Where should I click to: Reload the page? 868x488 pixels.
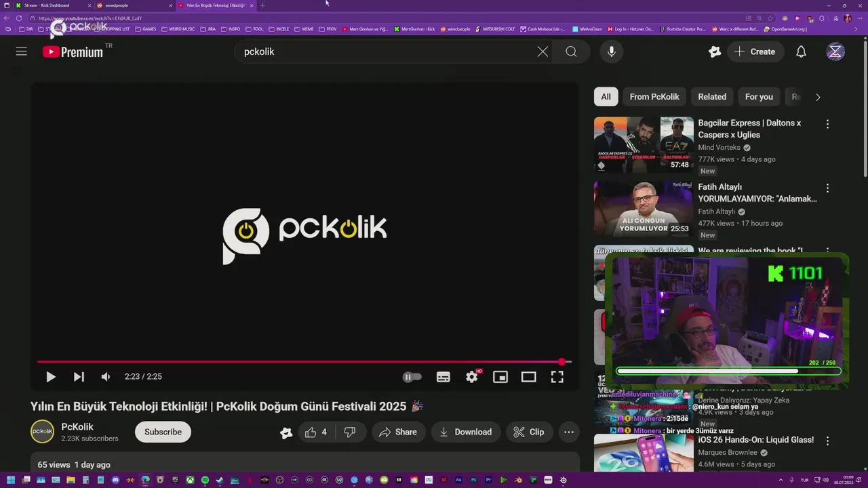(x=18, y=18)
